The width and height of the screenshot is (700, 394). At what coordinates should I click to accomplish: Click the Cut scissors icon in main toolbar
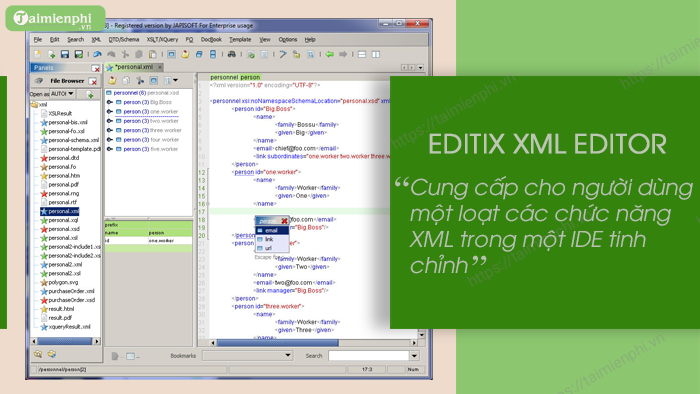coord(125,54)
